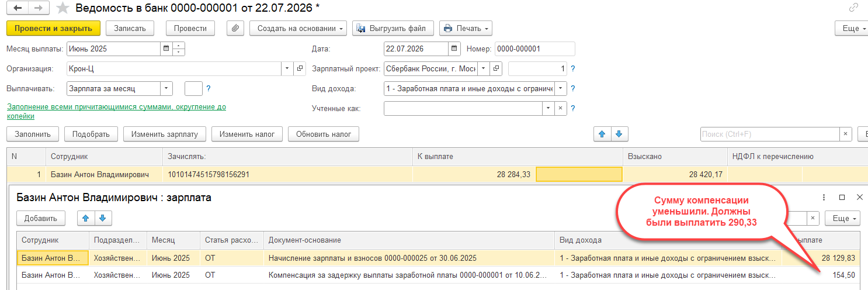Focus the small box after Выплачивать

193,89
